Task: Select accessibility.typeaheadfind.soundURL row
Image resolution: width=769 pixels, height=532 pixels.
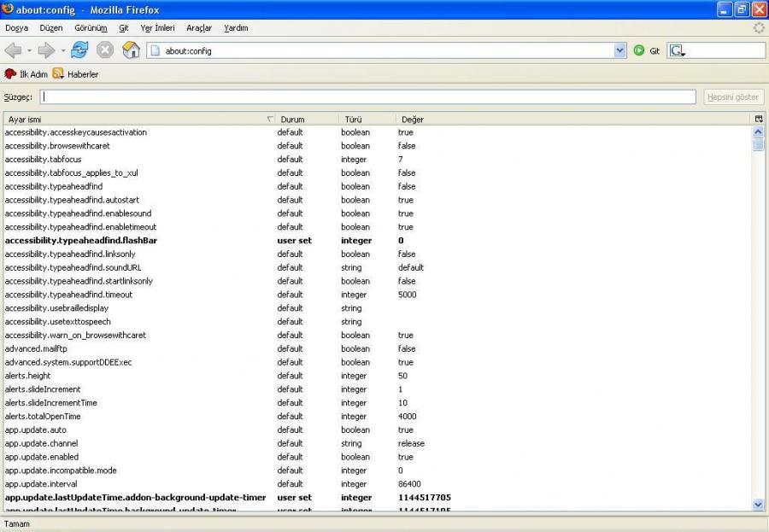Action: point(378,268)
